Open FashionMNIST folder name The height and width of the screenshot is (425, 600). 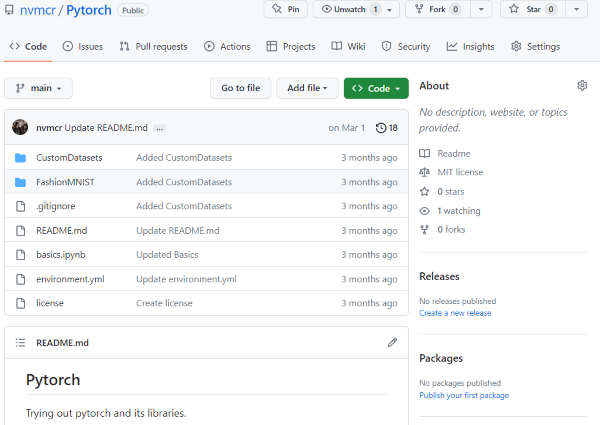pyautogui.click(x=65, y=182)
